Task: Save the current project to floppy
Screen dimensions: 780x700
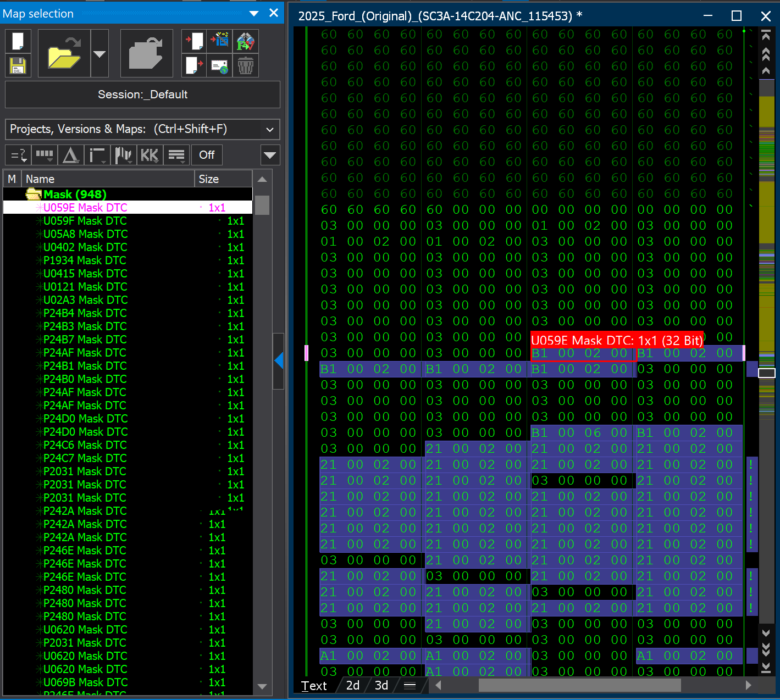Action: pyautogui.click(x=17, y=65)
